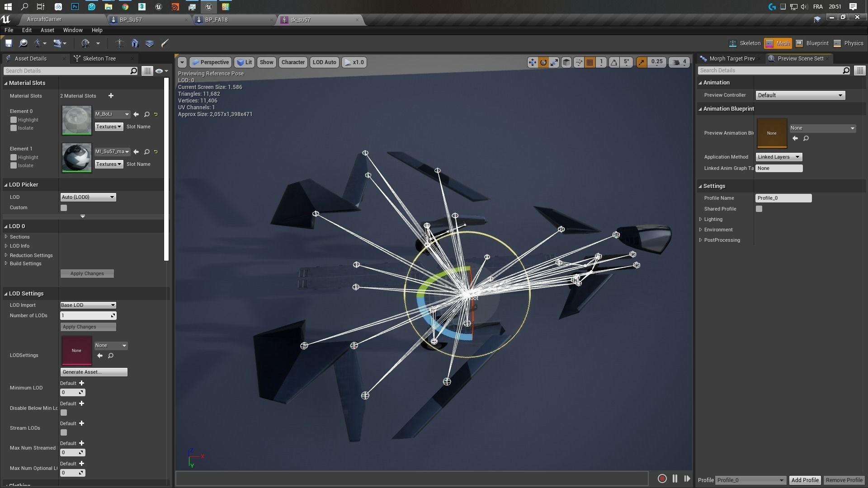Click the add Material Slot plus icon
Viewport: 868px width, 488px height.
pos(111,96)
